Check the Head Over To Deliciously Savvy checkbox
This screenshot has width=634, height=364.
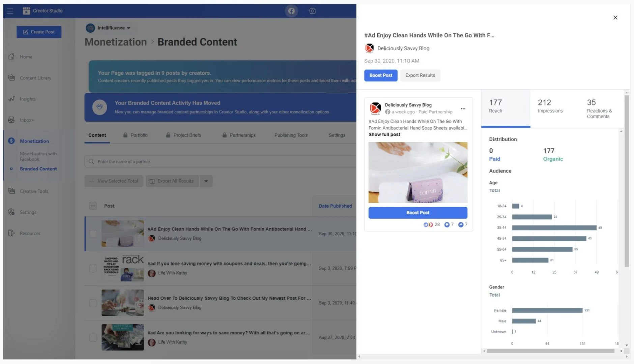click(93, 303)
